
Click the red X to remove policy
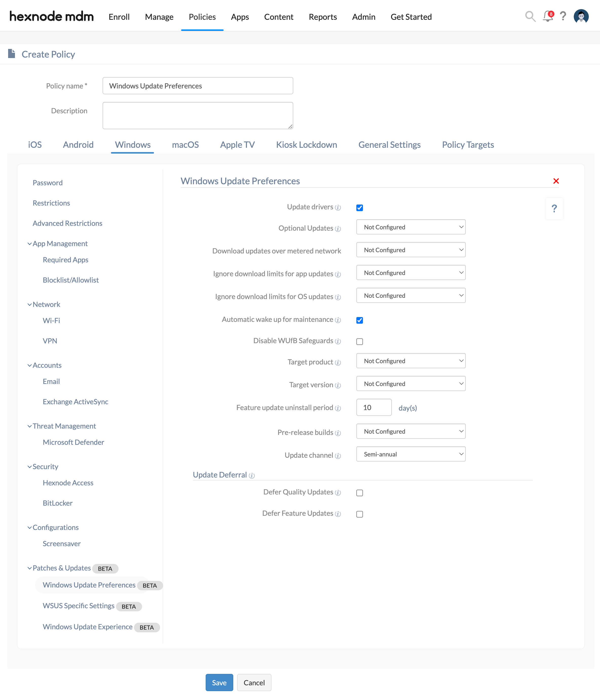coord(556,181)
